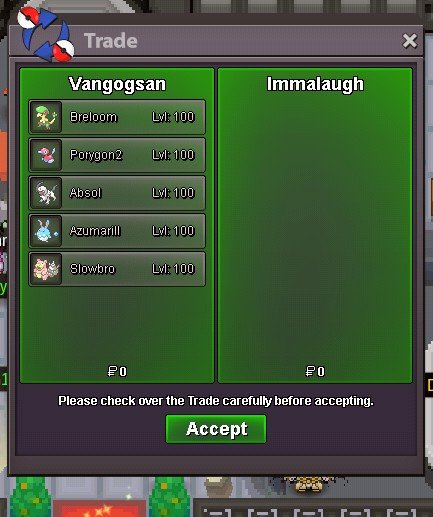This screenshot has height=517, width=433.
Task: Select the Slowbro Lvl 100 entry
Action: click(x=117, y=269)
